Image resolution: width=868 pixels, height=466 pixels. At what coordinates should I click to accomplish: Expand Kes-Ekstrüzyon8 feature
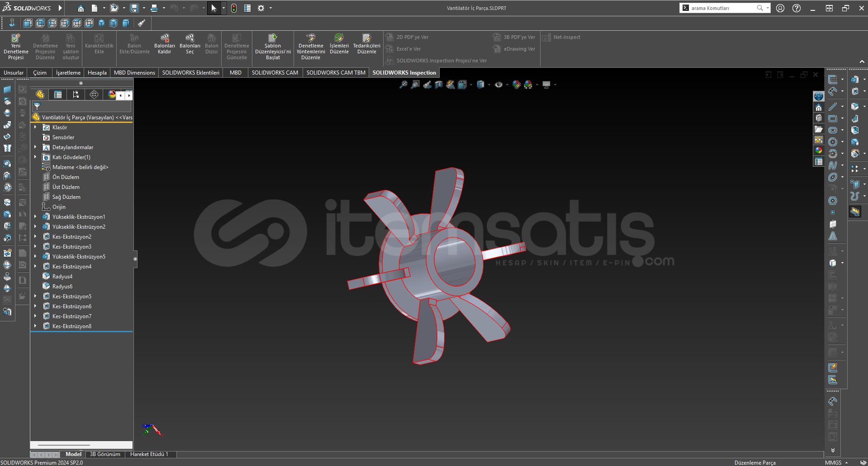pyautogui.click(x=35, y=326)
